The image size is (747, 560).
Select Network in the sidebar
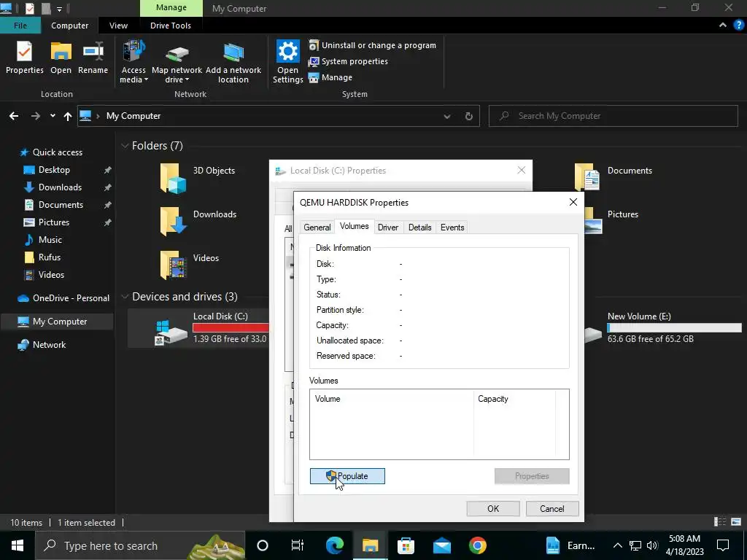point(49,345)
